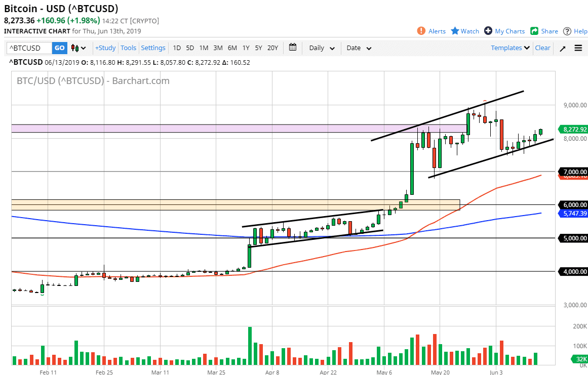Expand the Templates dropdown

click(510, 48)
